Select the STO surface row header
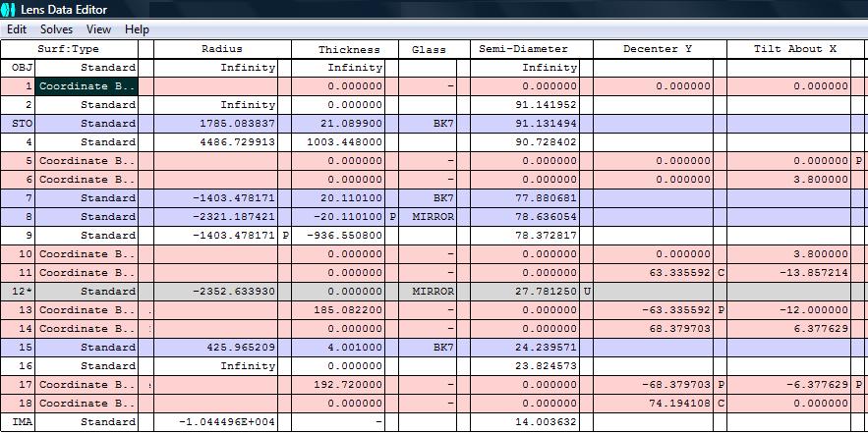Image resolution: width=868 pixels, height=434 pixels. (21, 124)
